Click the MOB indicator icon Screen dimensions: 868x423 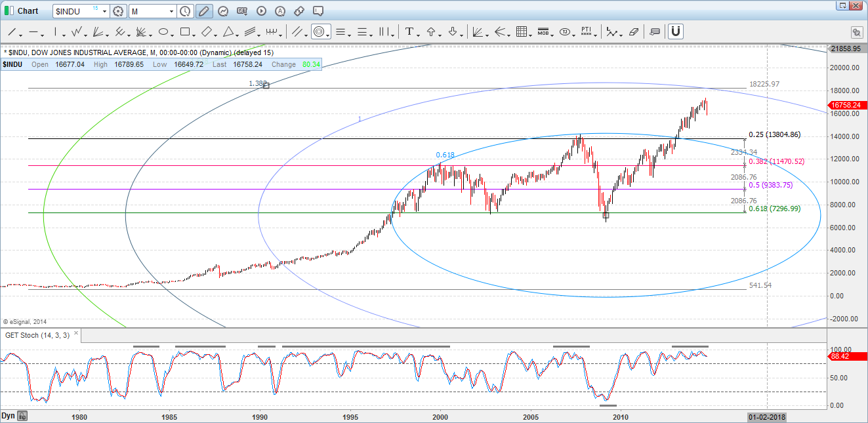[545, 31]
